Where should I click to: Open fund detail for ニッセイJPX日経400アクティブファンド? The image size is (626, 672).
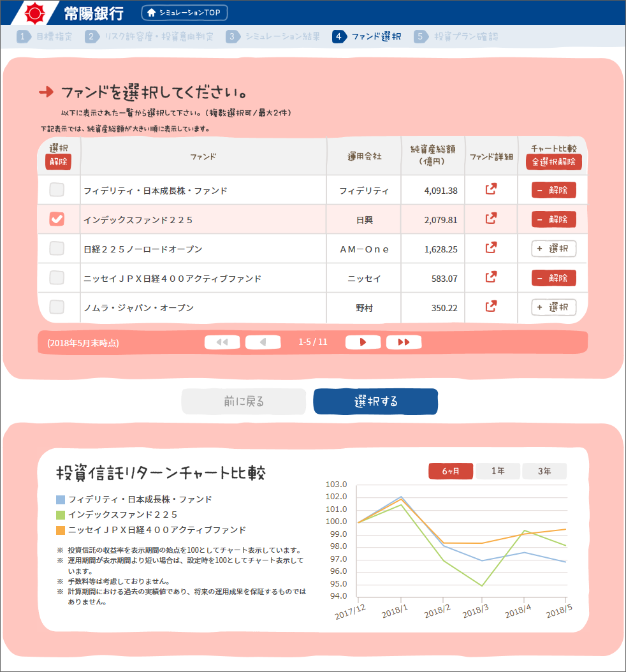tap(491, 277)
